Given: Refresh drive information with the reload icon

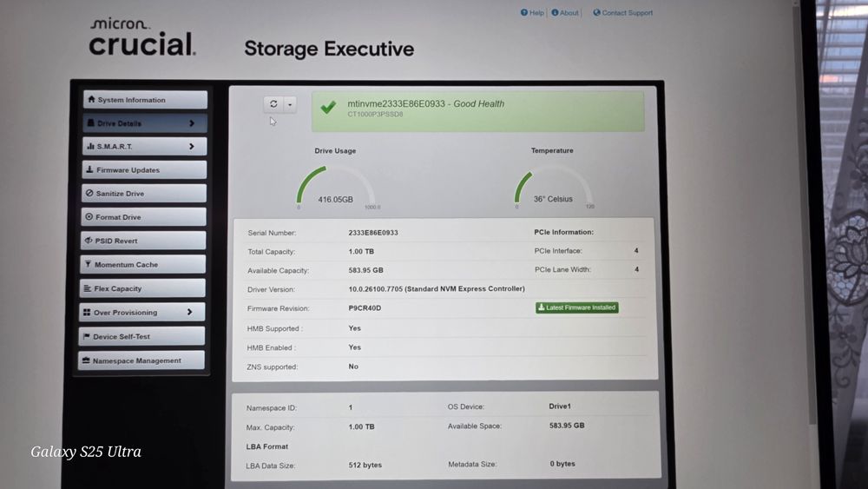Looking at the screenshot, I should (273, 104).
